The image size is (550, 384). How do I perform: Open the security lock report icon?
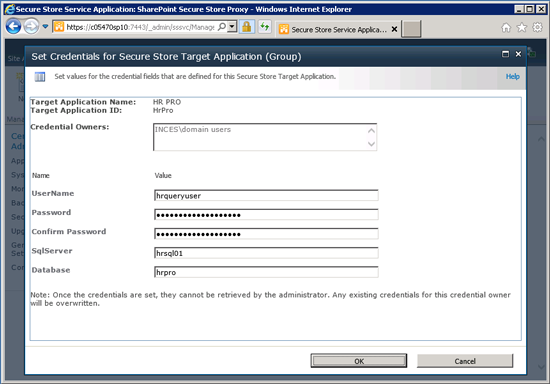pyautogui.click(x=247, y=27)
